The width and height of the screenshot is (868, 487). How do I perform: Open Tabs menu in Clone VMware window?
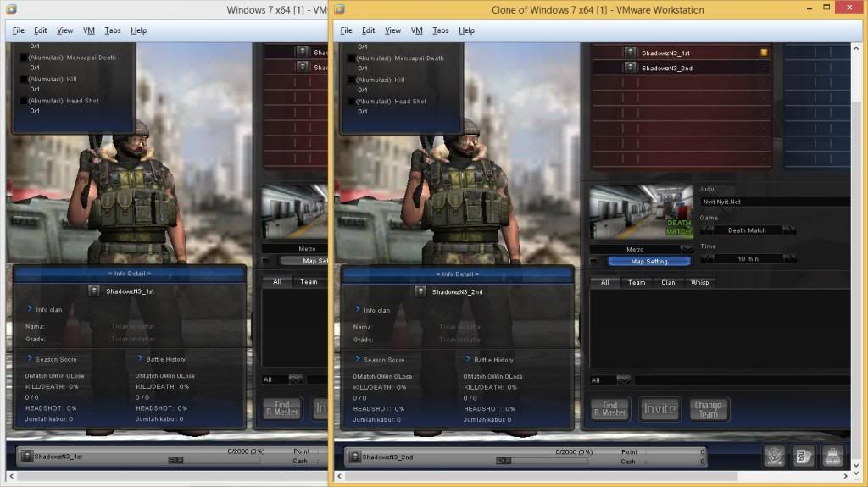click(x=441, y=30)
